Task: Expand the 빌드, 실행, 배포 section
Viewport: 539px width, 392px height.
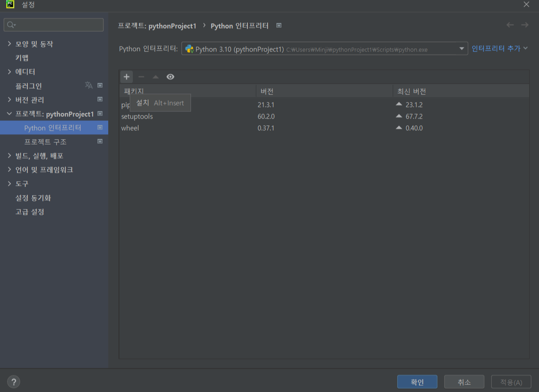Action: [x=9, y=156]
